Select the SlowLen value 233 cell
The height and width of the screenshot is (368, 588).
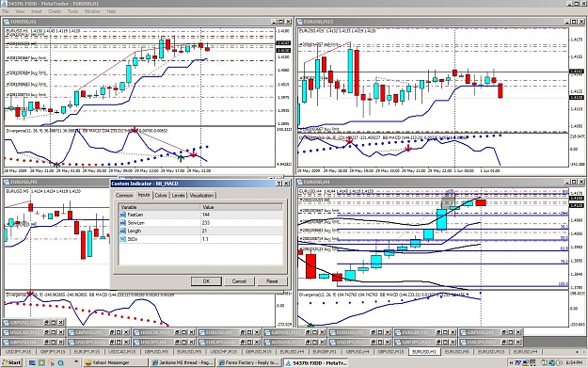click(x=241, y=223)
